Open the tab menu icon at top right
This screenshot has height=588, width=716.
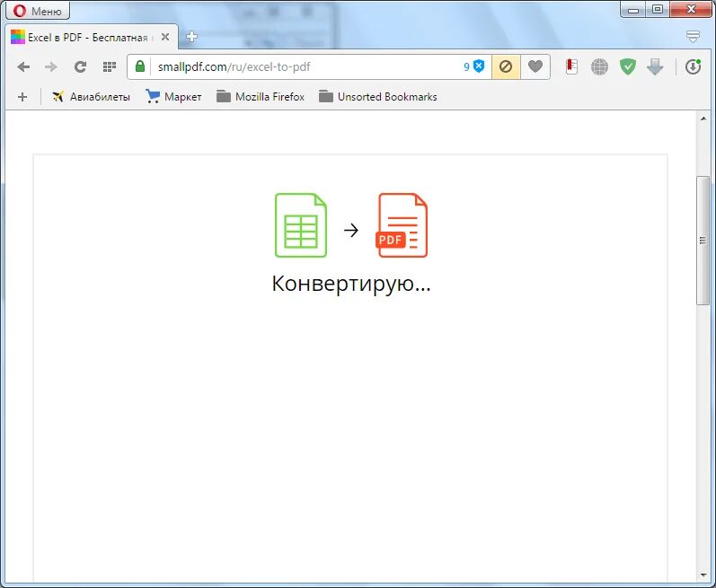693,37
